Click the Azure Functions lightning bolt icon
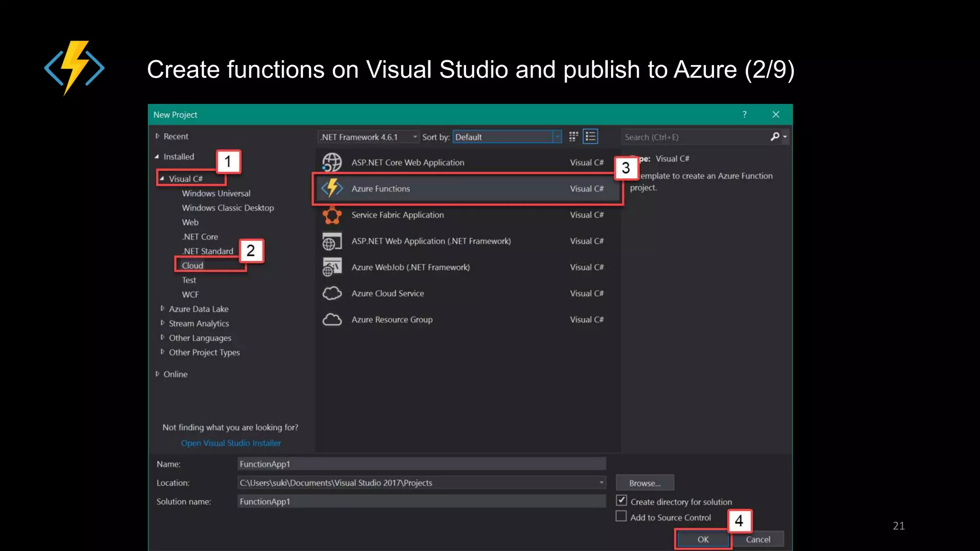This screenshot has width=980, height=551. coord(332,188)
